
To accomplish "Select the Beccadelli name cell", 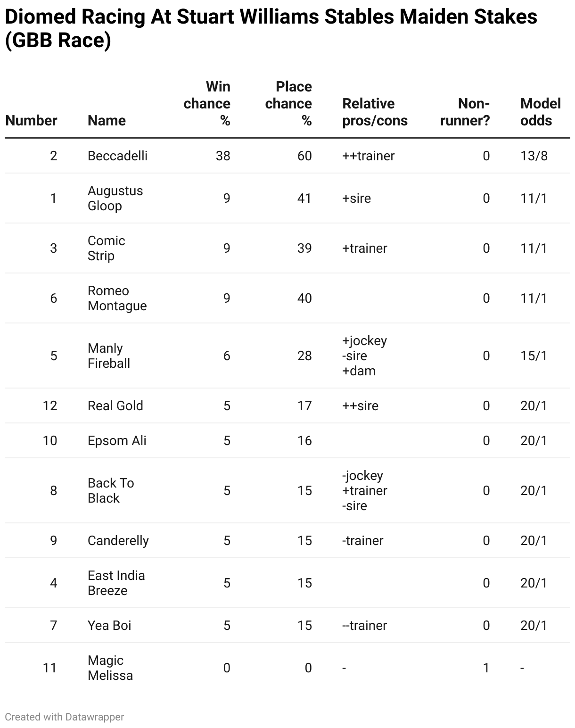I will click(117, 156).
